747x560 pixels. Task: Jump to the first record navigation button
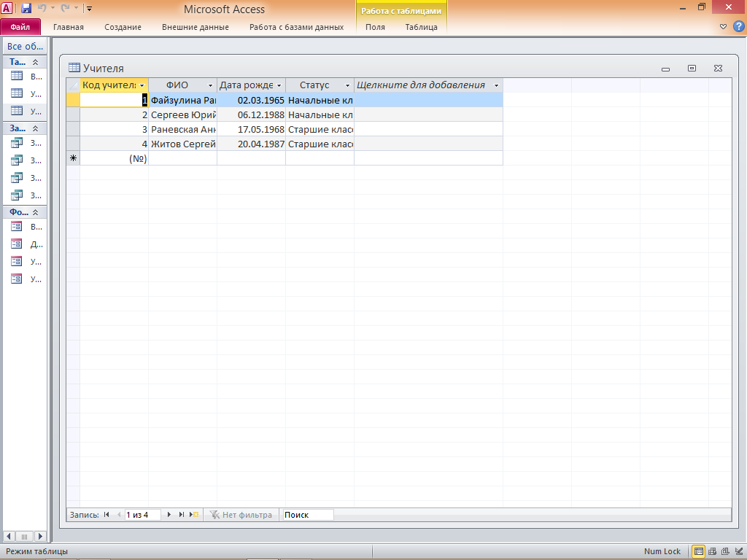point(107,515)
